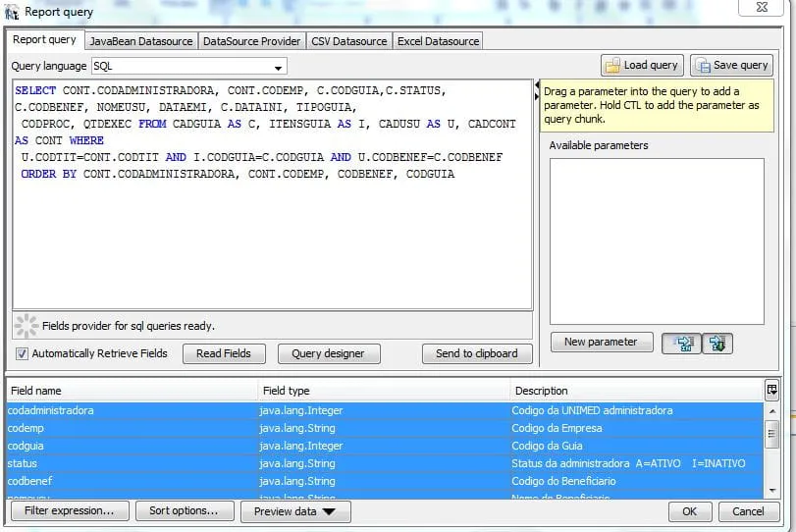Click 'Fields provider for sql queries ready.' status
Viewport: 796px width, 532px height.
click(x=129, y=326)
